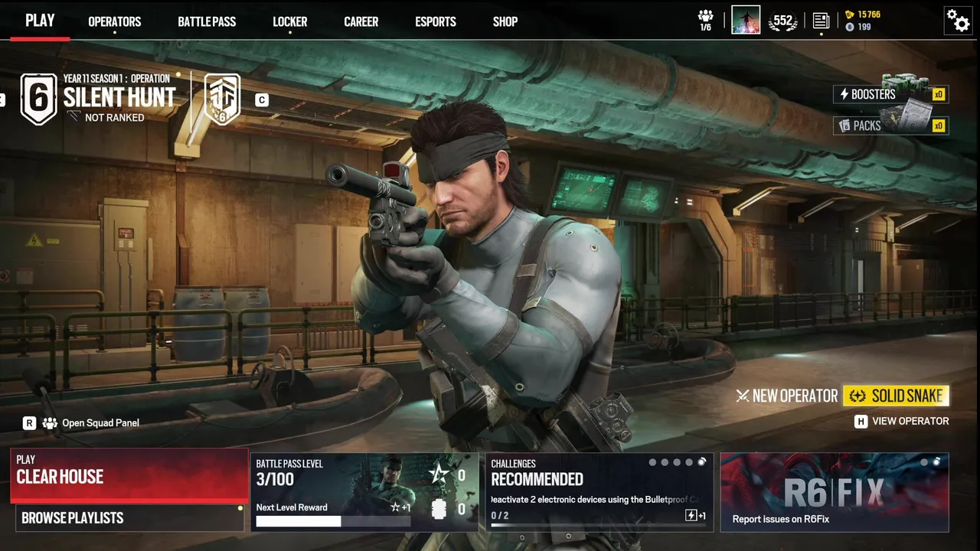The height and width of the screenshot is (551, 980).
Task: Select the last challenges page dot
Action: pos(701,462)
